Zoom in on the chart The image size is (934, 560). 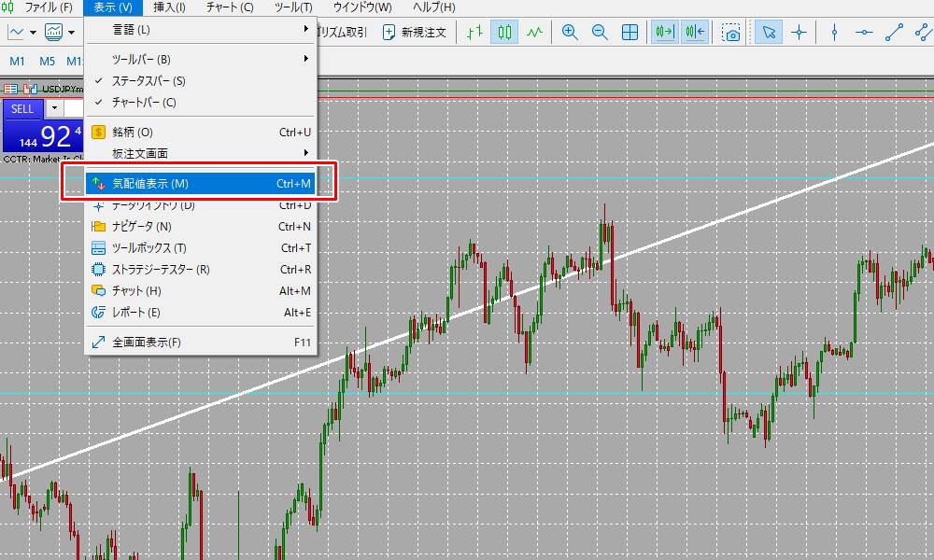pos(570,32)
